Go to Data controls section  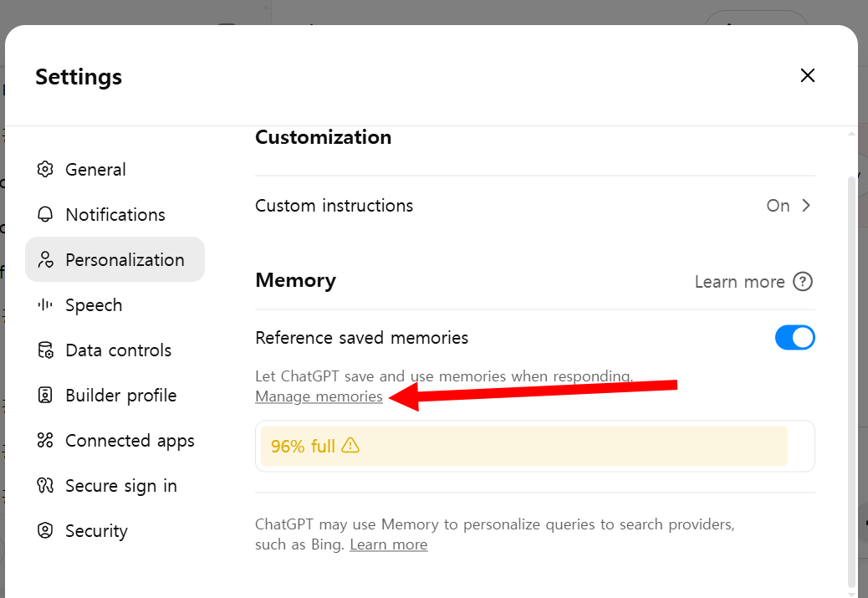coord(115,350)
